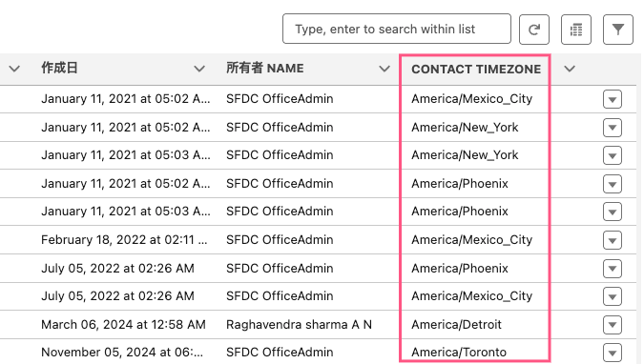Open row actions for January 05:03 America/Phoenix row
This screenshot has height=364, width=644.
point(613,212)
